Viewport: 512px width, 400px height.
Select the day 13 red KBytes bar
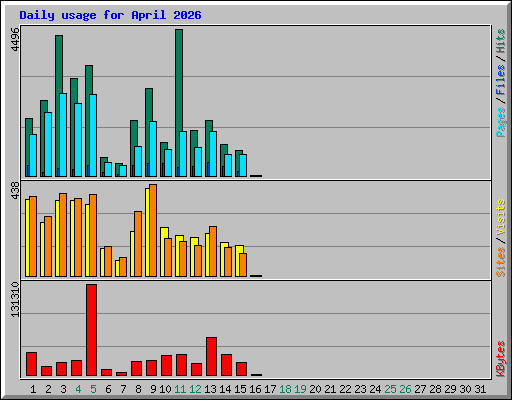click(x=212, y=357)
